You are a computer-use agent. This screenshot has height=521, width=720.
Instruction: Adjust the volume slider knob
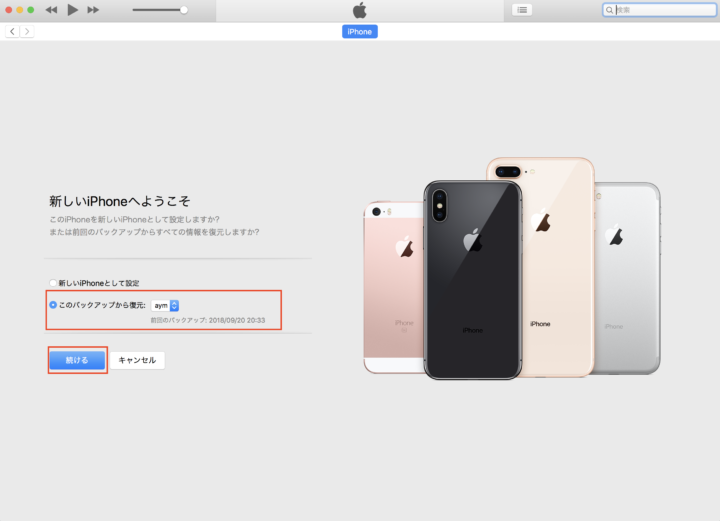click(x=184, y=10)
